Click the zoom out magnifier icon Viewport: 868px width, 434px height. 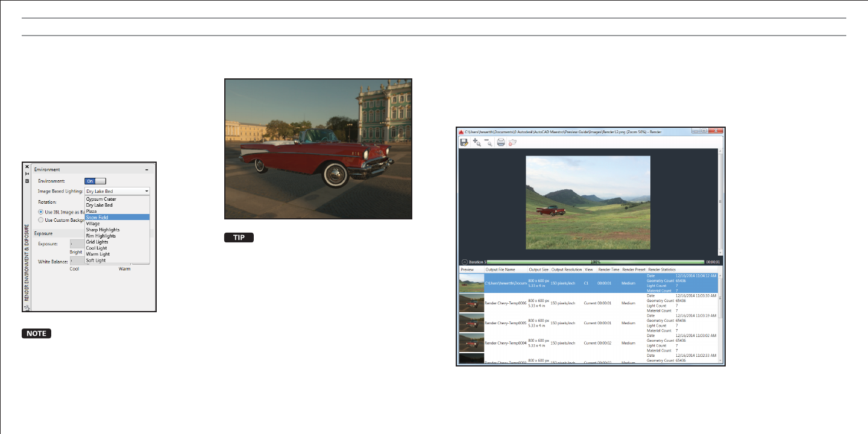tap(488, 142)
